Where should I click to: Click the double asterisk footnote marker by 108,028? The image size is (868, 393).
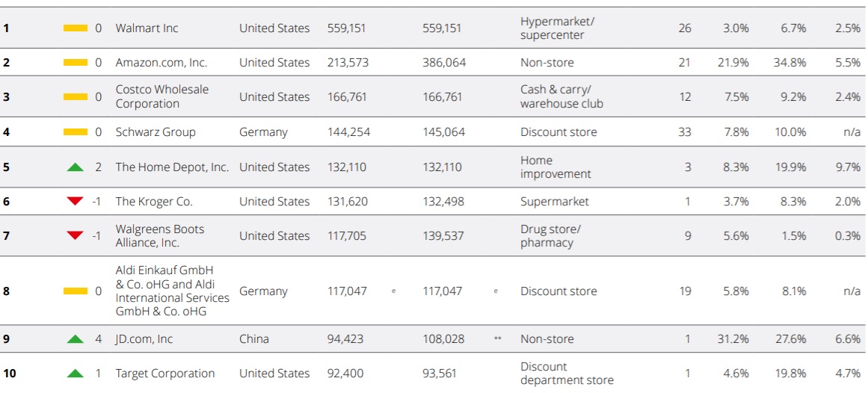(x=497, y=338)
